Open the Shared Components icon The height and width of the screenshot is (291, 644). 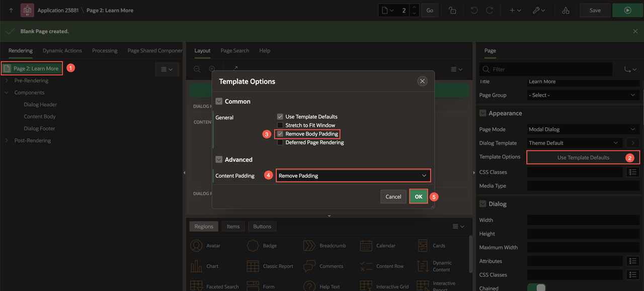pyautogui.click(x=566, y=10)
